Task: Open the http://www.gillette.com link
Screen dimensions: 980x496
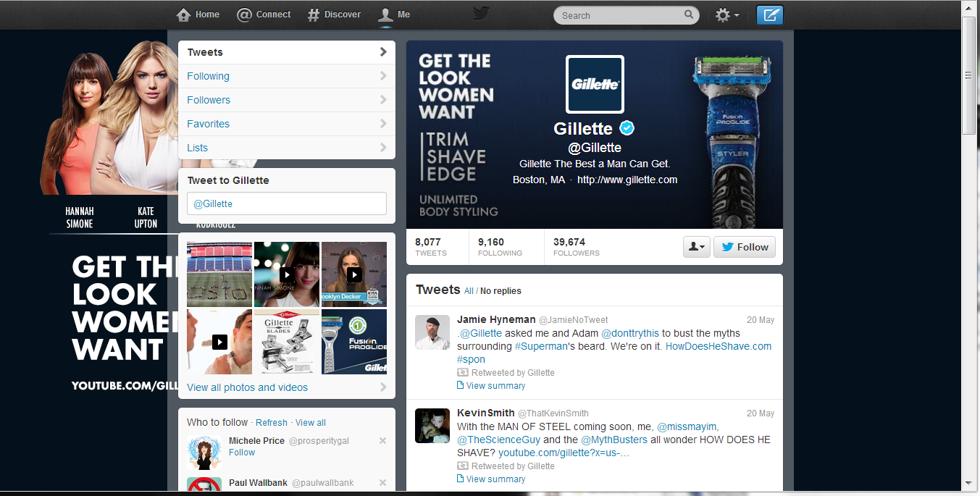Action: pyautogui.click(x=627, y=180)
